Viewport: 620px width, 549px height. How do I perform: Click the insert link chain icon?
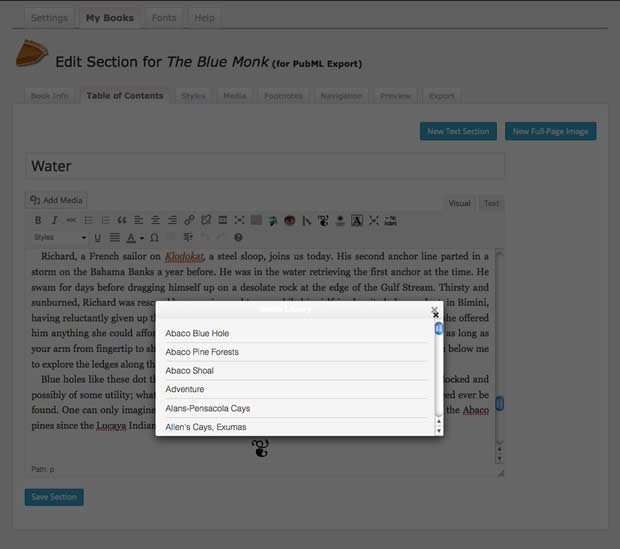[189, 220]
